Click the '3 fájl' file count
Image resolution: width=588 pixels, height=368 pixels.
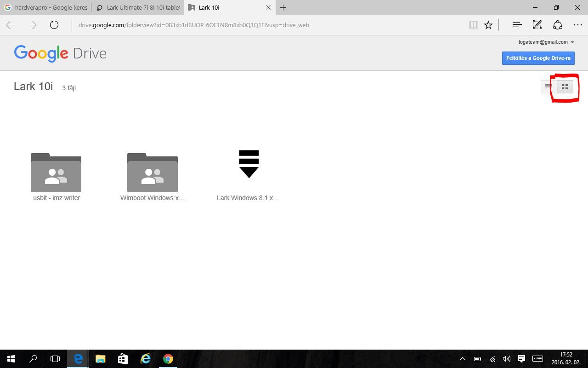[x=69, y=88]
